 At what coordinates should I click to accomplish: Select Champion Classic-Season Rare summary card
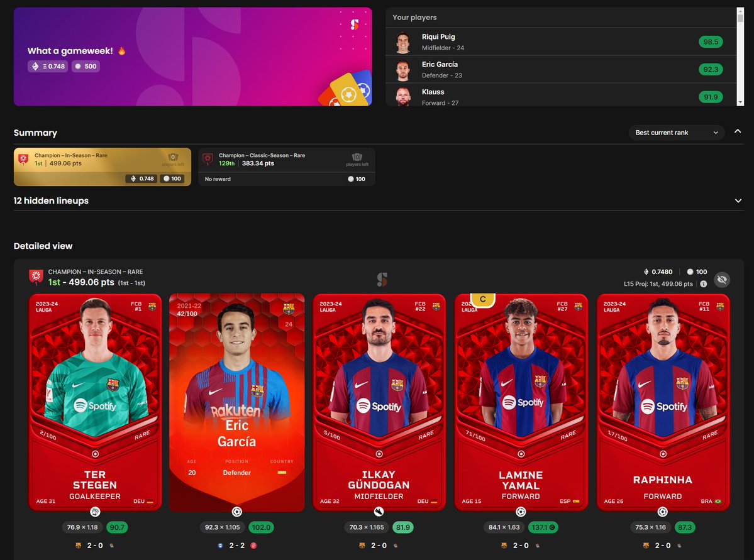287,167
